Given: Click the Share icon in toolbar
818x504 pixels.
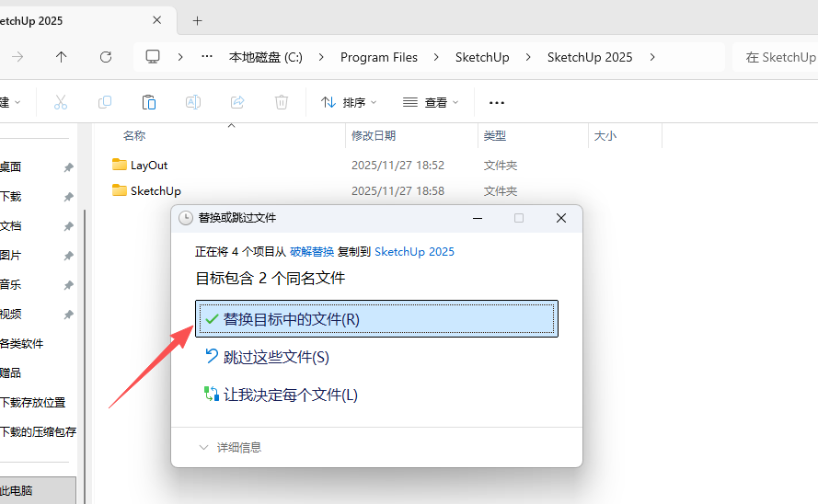Looking at the screenshot, I should [x=237, y=102].
